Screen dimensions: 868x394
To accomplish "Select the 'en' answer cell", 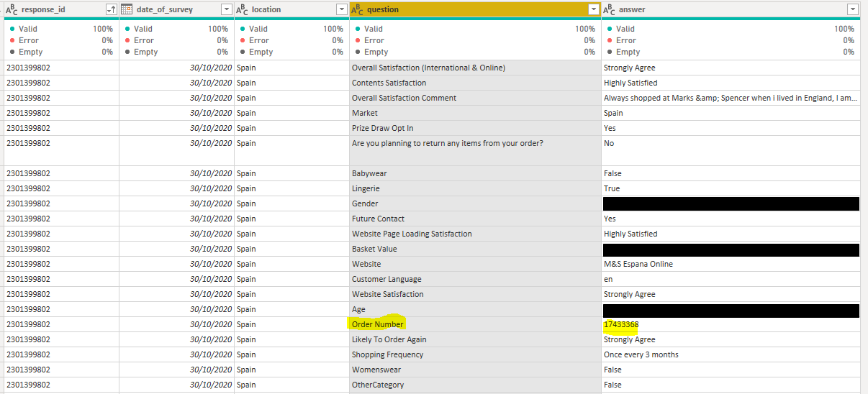I will (x=731, y=279).
